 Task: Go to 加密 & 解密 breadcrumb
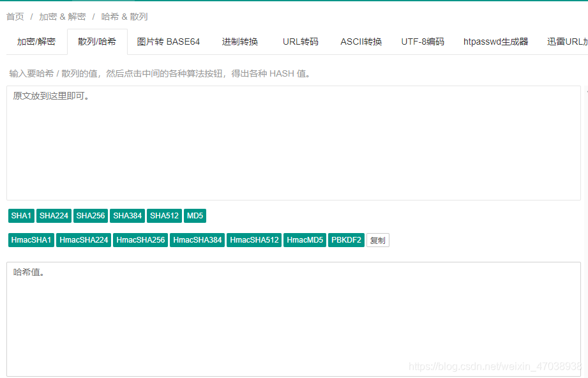point(63,17)
